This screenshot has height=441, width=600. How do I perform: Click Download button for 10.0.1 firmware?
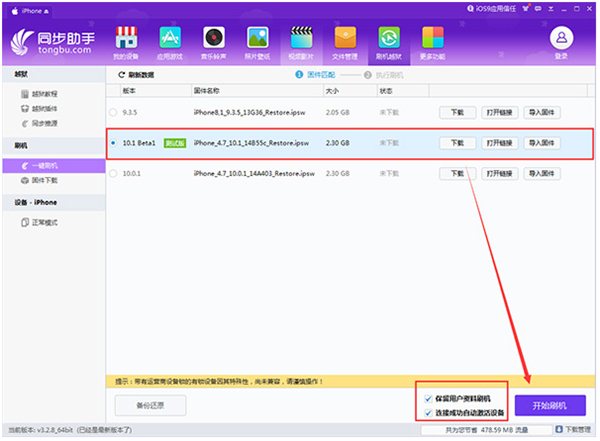pos(458,173)
